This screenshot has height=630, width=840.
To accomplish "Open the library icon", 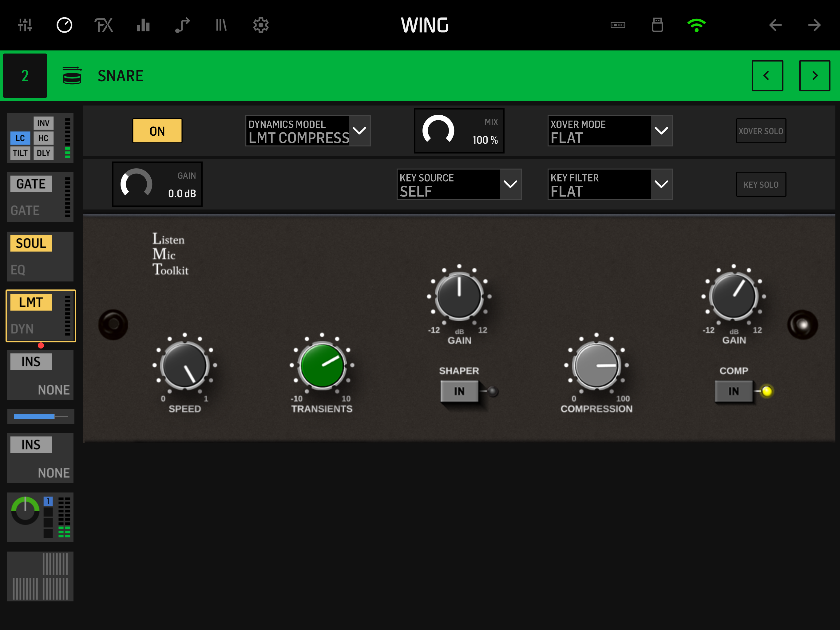I will click(x=221, y=25).
